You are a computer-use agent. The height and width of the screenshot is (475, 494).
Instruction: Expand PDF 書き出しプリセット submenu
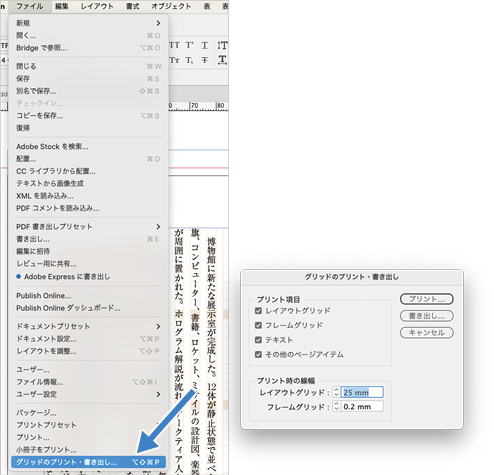click(x=88, y=227)
